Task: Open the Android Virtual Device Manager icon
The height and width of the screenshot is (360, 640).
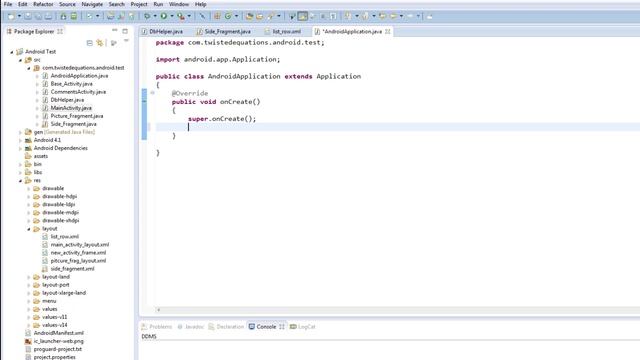Action: (73, 16)
